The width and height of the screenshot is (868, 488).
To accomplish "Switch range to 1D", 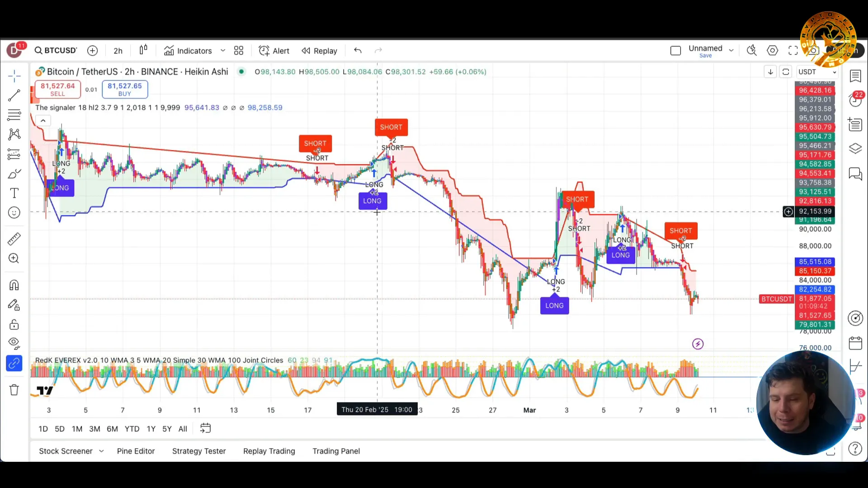I will click(x=43, y=429).
